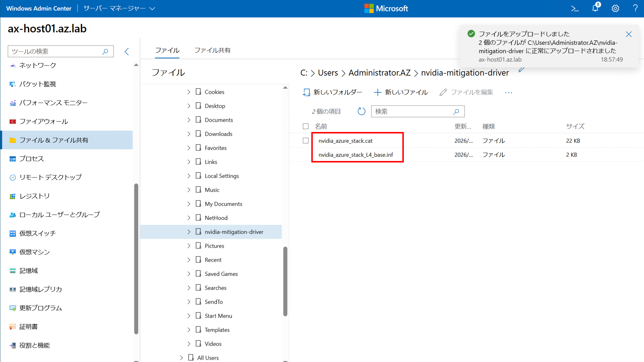The image size is (644, 362).
Task: Open the notifications bell icon
Action: pyautogui.click(x=595, y=8)
